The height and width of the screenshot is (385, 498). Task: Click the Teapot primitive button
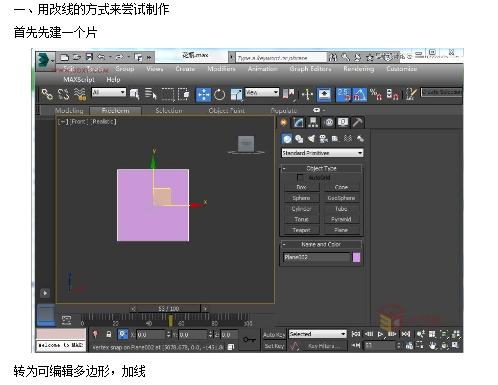(301, 230)
